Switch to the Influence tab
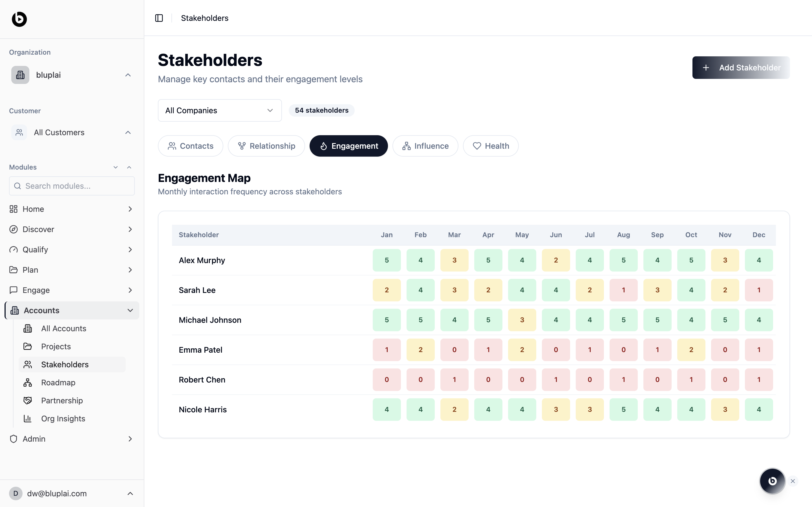This screenshot has width=812, height=507. 425,146
